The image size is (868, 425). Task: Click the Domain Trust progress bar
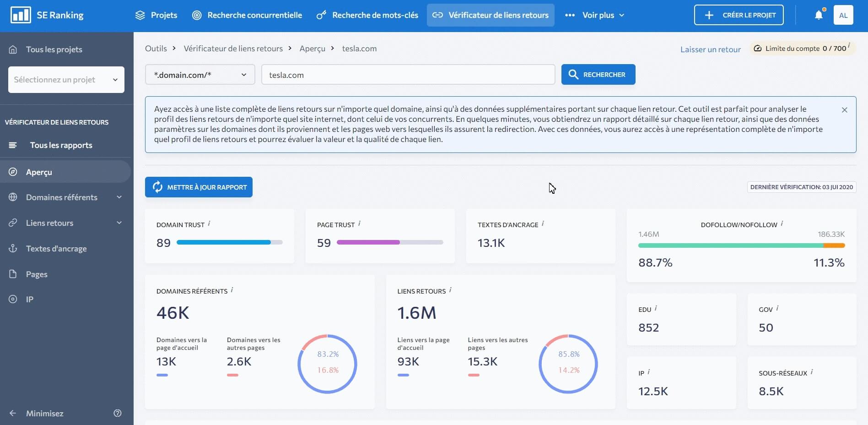(229, 242)
